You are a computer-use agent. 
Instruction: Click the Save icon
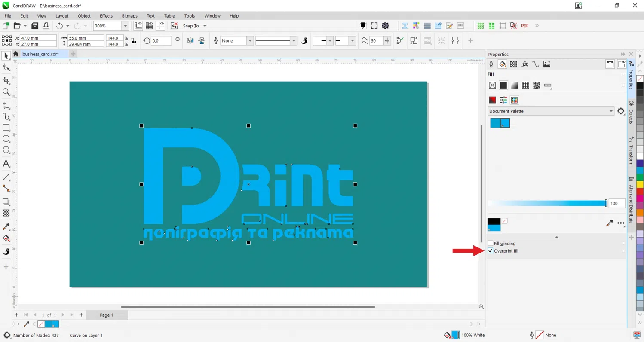[x=35, y=26]
